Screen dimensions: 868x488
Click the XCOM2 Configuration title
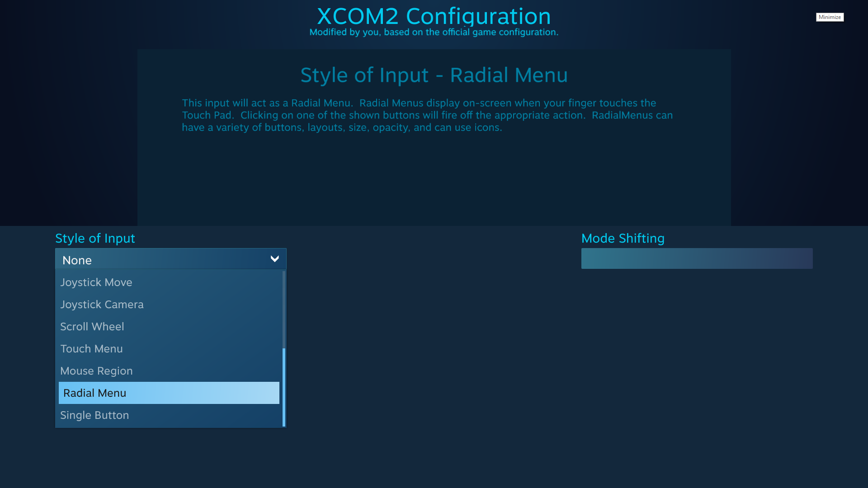(x=434, y=15)
